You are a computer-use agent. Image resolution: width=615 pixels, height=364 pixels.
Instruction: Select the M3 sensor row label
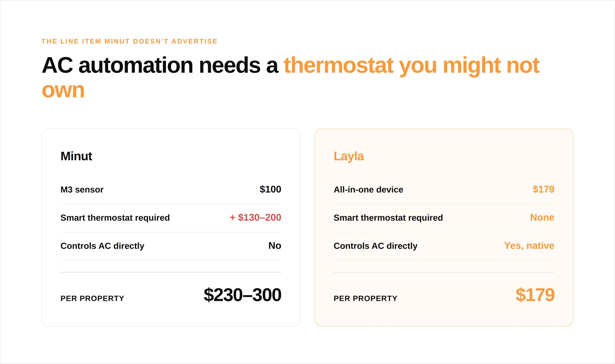tap(82, 190)
